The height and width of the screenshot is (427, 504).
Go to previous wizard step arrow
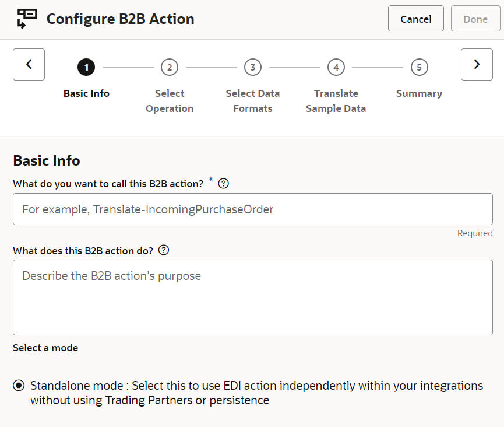coord(29,64)
